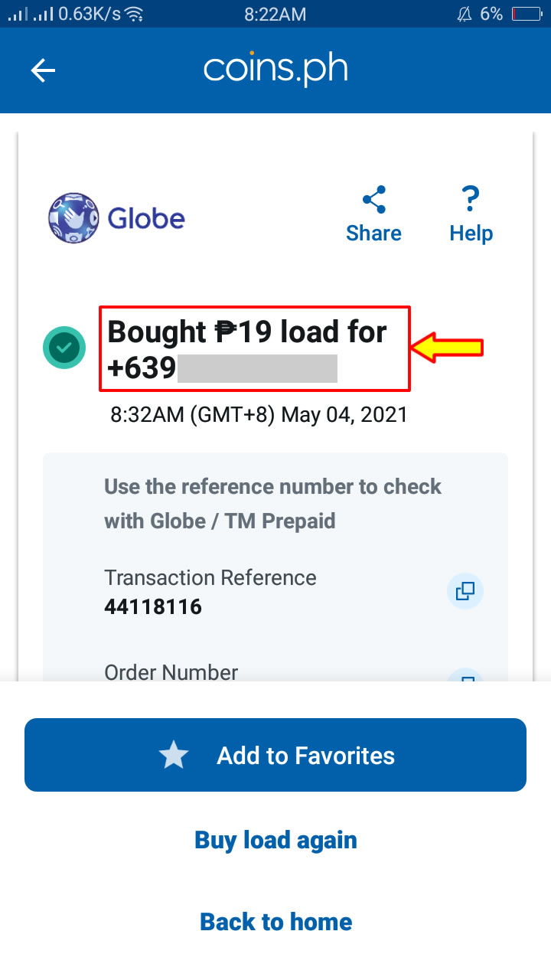
Task: Tap the back arrow in the header
Action: tap(43, 70)
